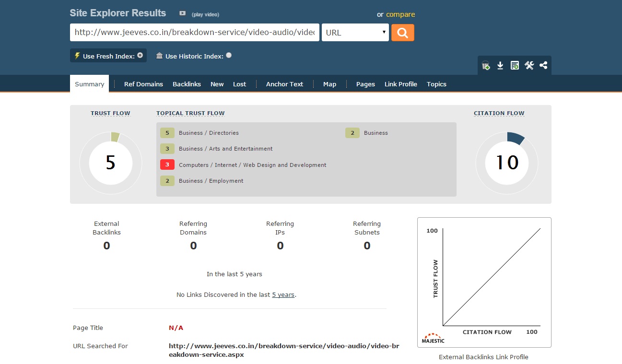Click the External Backlinks count

coord(106,246)
